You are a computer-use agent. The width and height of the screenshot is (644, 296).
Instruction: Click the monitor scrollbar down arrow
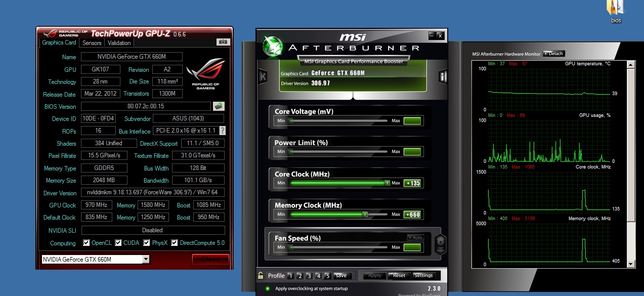point(631,264)
